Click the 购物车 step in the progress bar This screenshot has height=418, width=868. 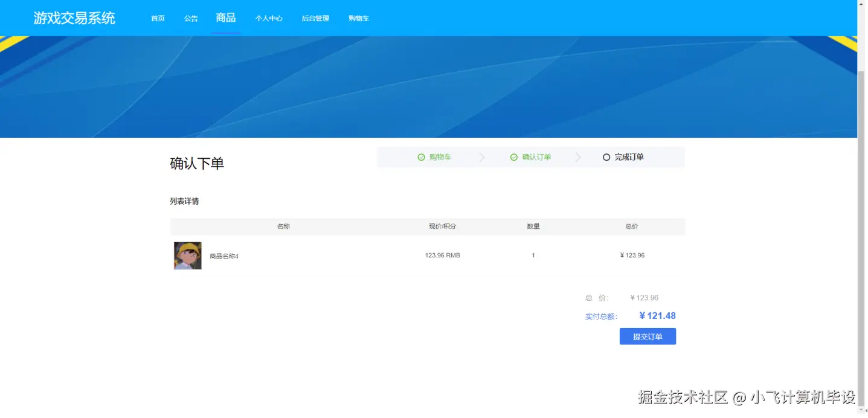(x=440, y=157)
